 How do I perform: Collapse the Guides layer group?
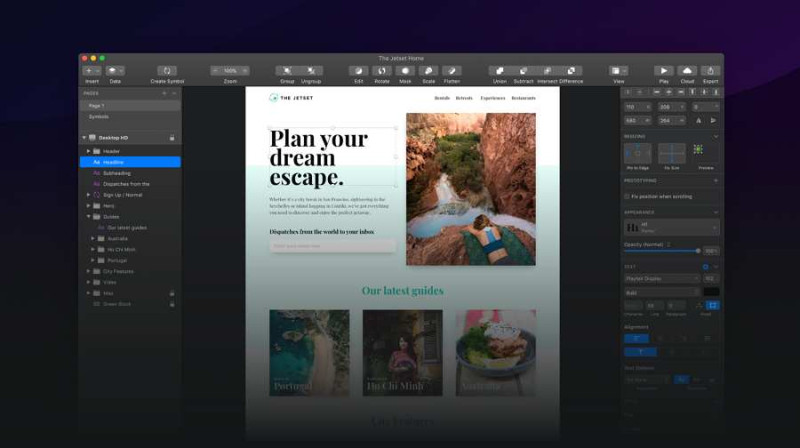(88, 217)
